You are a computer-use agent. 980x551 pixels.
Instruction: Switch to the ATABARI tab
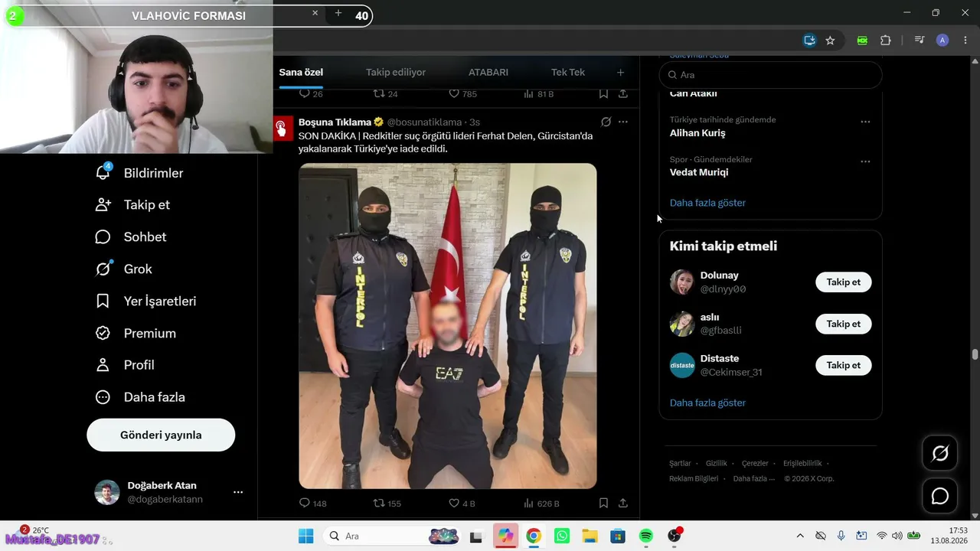(488, 73)
